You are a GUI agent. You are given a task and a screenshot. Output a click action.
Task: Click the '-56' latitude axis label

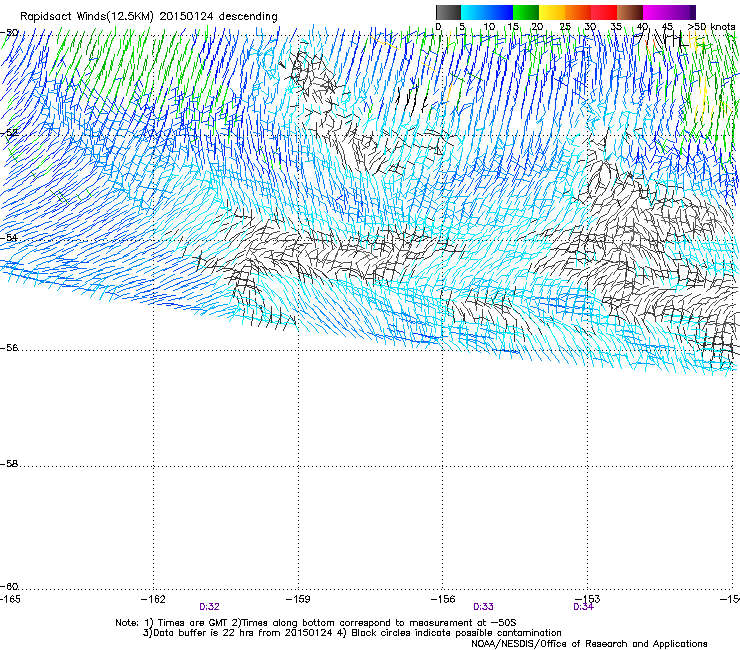[x=9, y=348]
